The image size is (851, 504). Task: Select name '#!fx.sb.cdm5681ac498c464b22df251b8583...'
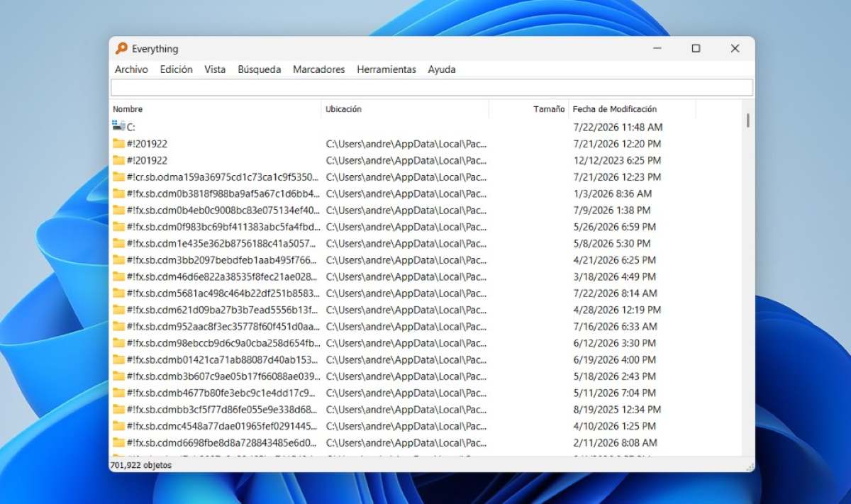[x=223, y=293]
